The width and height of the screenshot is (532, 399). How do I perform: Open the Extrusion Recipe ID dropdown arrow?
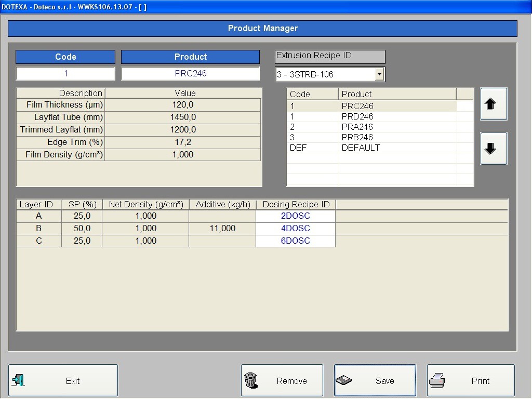point(380,74)
